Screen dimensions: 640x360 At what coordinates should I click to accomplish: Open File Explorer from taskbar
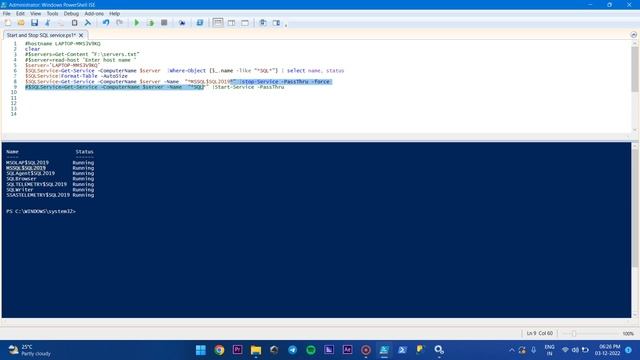[x=256, y=350]
